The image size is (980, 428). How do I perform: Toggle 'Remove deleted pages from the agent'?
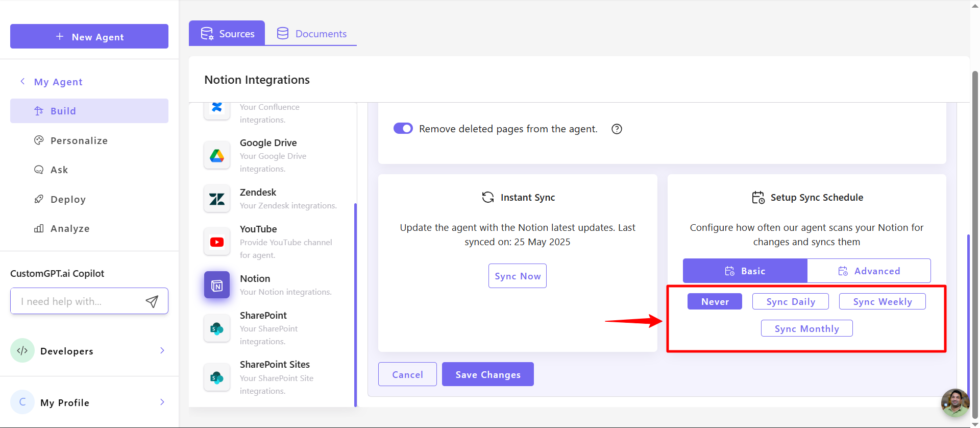point(403,128)
